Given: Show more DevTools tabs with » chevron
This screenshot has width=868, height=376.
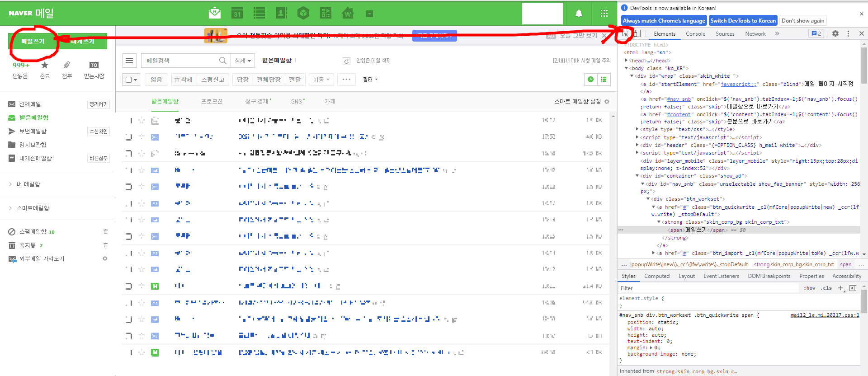Looking at the screenshot, I should click(x=777, y=33).
